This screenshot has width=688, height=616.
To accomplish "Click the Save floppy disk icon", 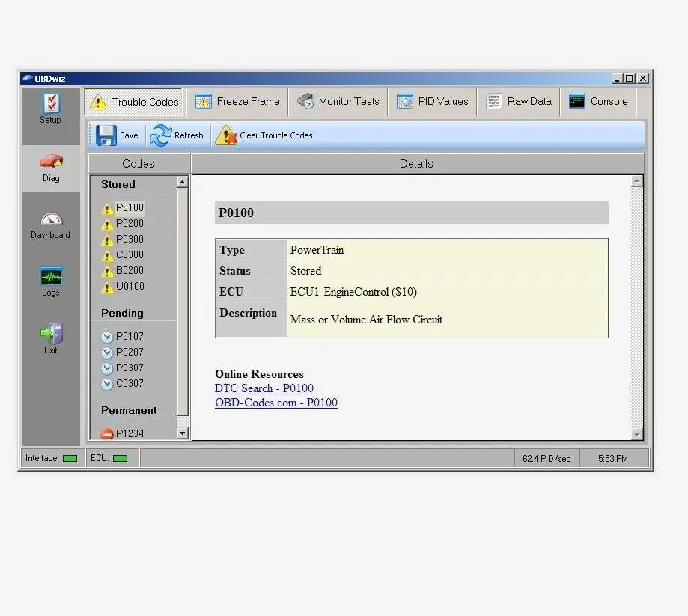I will click(106, 135).
